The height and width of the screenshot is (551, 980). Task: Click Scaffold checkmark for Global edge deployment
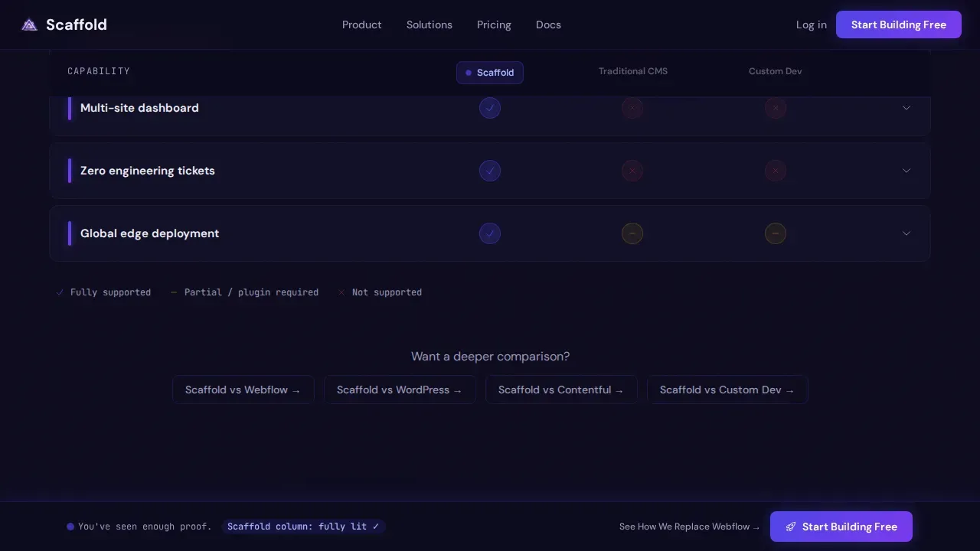coord(490,233)
